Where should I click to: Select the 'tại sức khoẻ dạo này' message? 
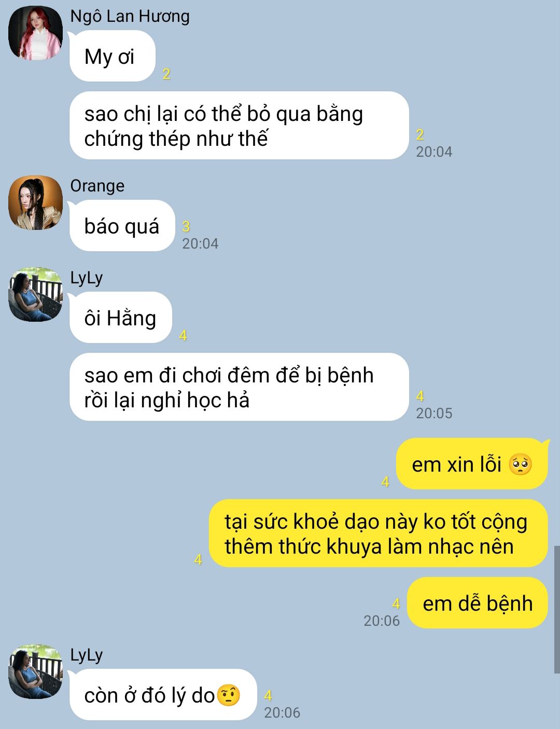click(379, 533)
